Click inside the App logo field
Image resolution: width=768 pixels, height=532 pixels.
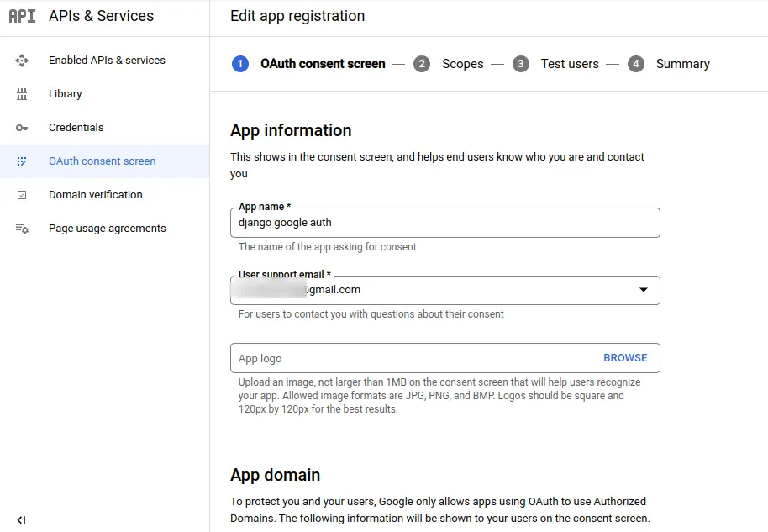pyautogui.click(x=412, y=358)
